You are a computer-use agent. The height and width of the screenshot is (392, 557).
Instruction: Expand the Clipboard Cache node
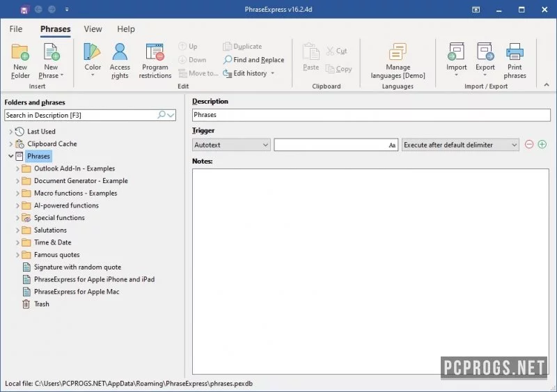coord(10,144)
